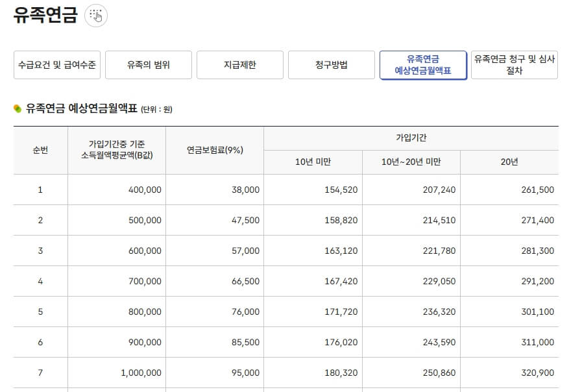582x392 pixels.
Task: Click the 연금보험료(9%) column header
Action: click(x=215, y=149)
